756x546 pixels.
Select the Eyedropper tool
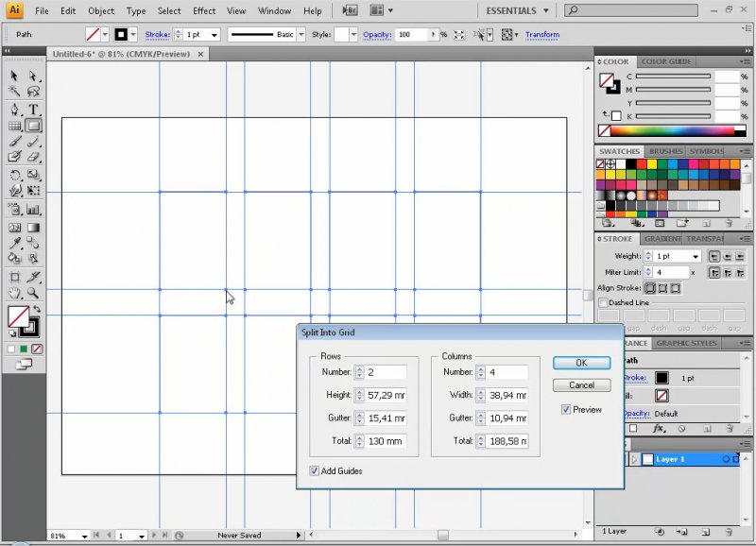click(x=15, y=244)
